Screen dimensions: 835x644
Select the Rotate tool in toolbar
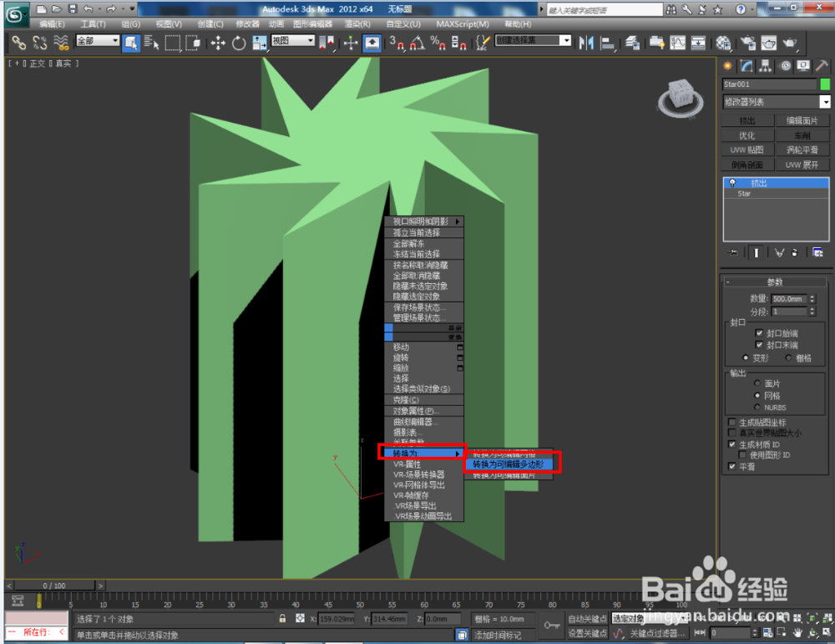tap(239, 43)
